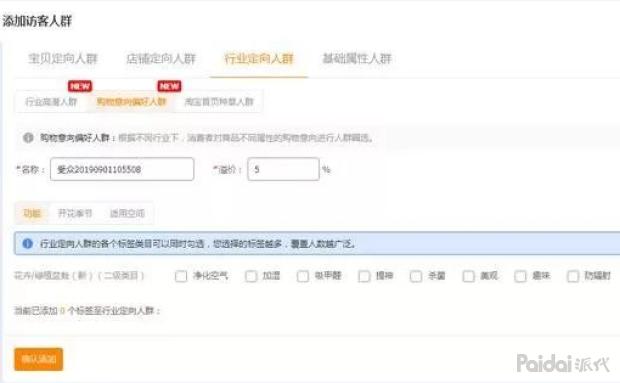This screenshot has height=383, width=620.
Task: Click the 溢价 percentage input field
Action: (283, 169)
